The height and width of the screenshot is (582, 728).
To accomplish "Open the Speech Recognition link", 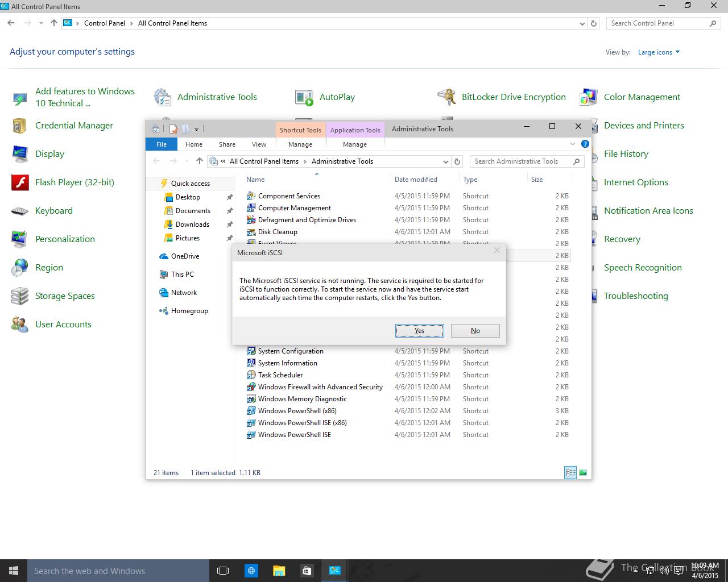I will click(x=643, y=268).
